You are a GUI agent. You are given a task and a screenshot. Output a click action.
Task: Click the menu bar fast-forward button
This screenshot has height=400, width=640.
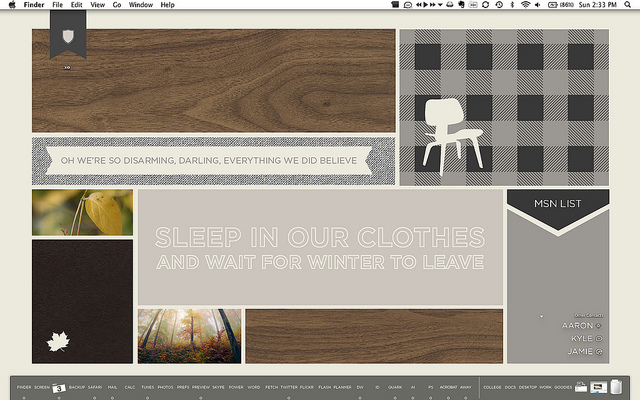(x=433, y=4)
